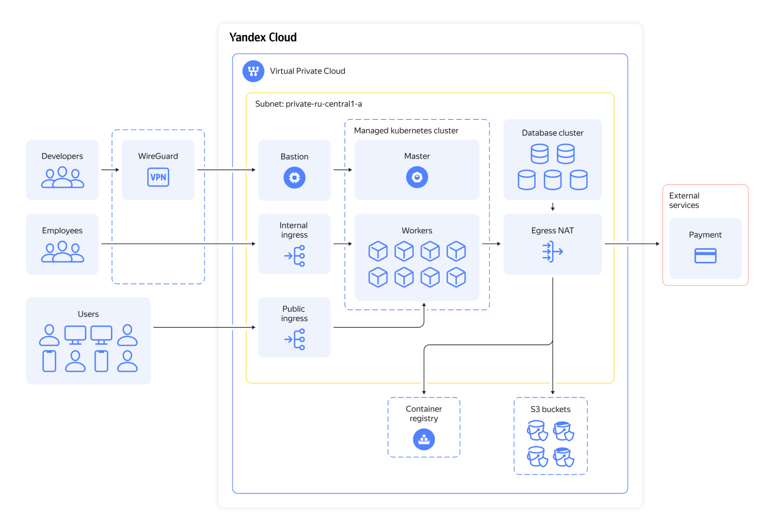Click the Employees label
Screen dimensions: 774x532
62,231
